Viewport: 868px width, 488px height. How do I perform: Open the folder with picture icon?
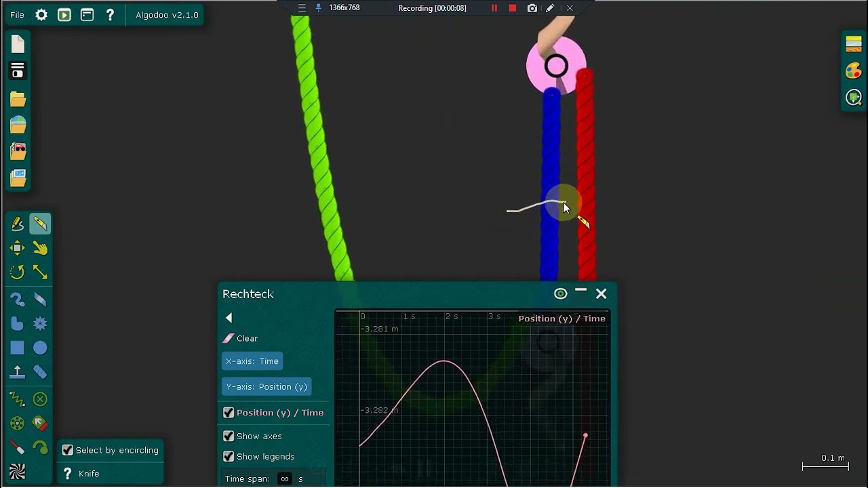[18, 178]
